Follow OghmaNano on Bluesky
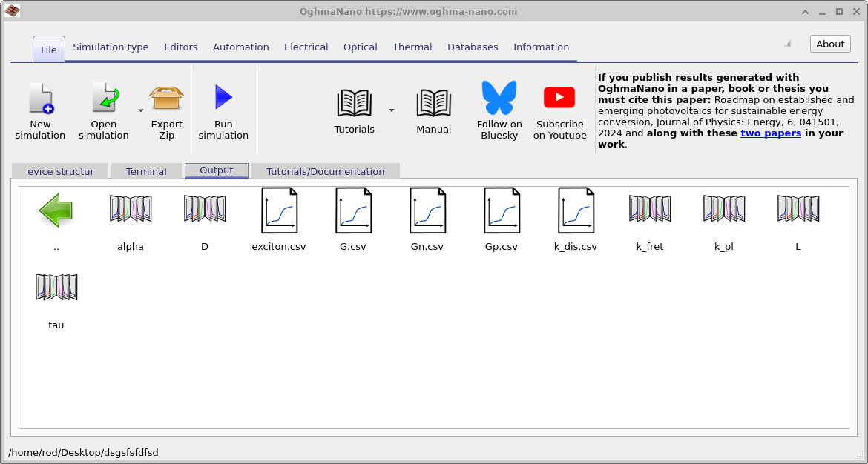 point(499,104)
